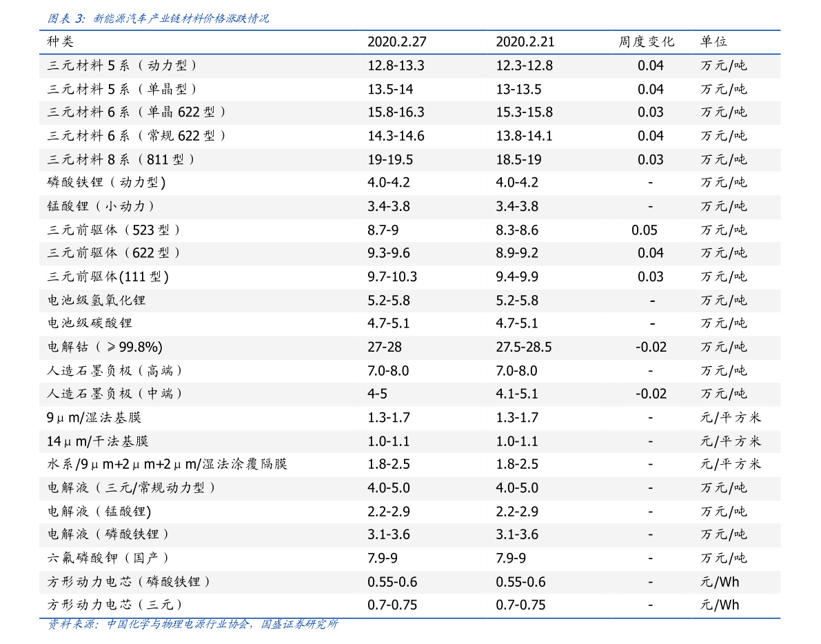Select the 27.5-28.5 price cell

click(x=523, y=347)
